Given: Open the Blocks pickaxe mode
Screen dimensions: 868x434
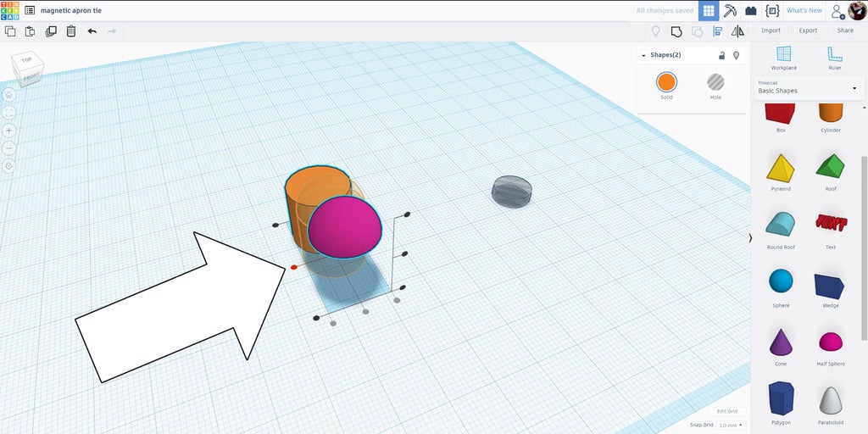Looking at the screenshot, I should tap(730, 10).
